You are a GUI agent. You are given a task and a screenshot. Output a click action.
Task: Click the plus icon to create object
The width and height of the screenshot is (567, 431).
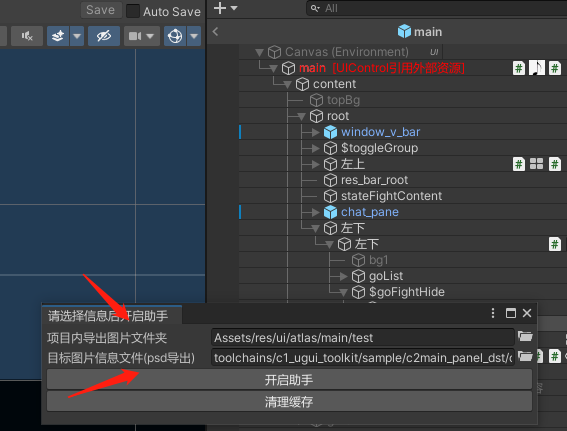[x=220, y=8]
